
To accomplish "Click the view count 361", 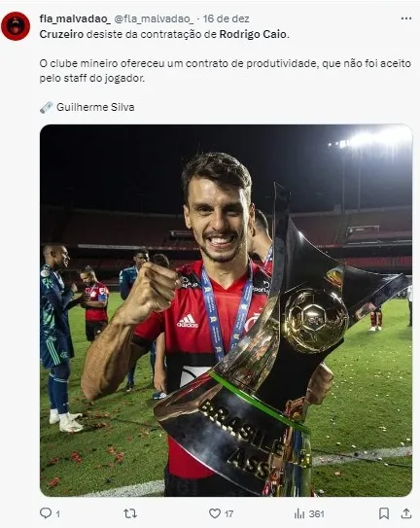I will pyautogui.click(x=316, y=514).
